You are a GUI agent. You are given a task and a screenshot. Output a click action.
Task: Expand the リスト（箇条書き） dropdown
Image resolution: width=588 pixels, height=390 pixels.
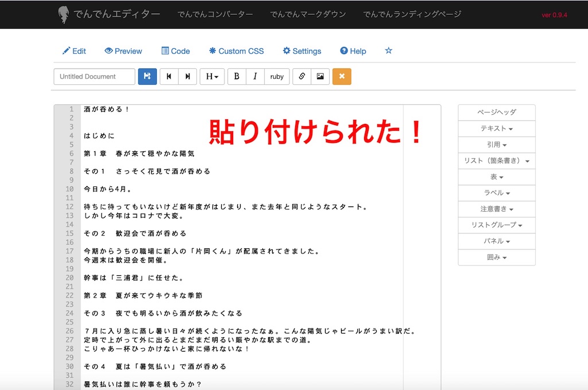coord(496,161)
